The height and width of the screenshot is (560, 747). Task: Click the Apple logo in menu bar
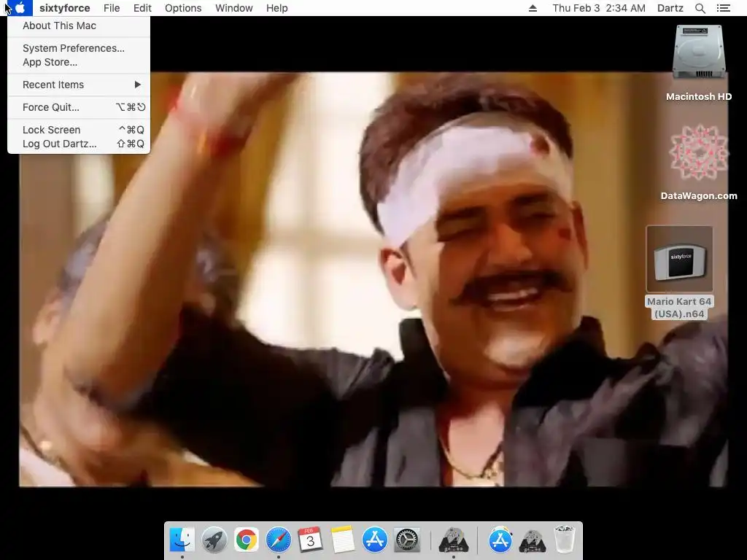point(20,8)
